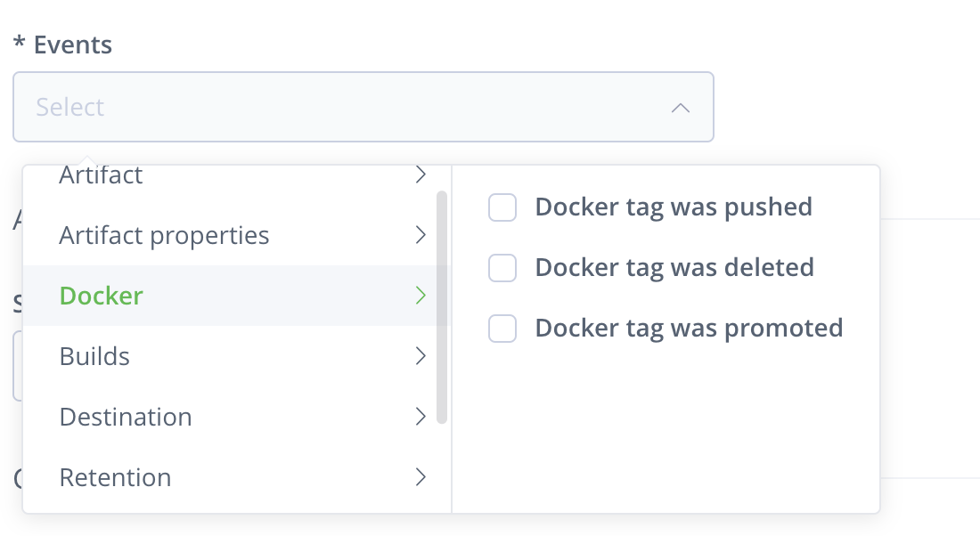Open the Retention event category
980x536 pixels.
tap(236, 477)
